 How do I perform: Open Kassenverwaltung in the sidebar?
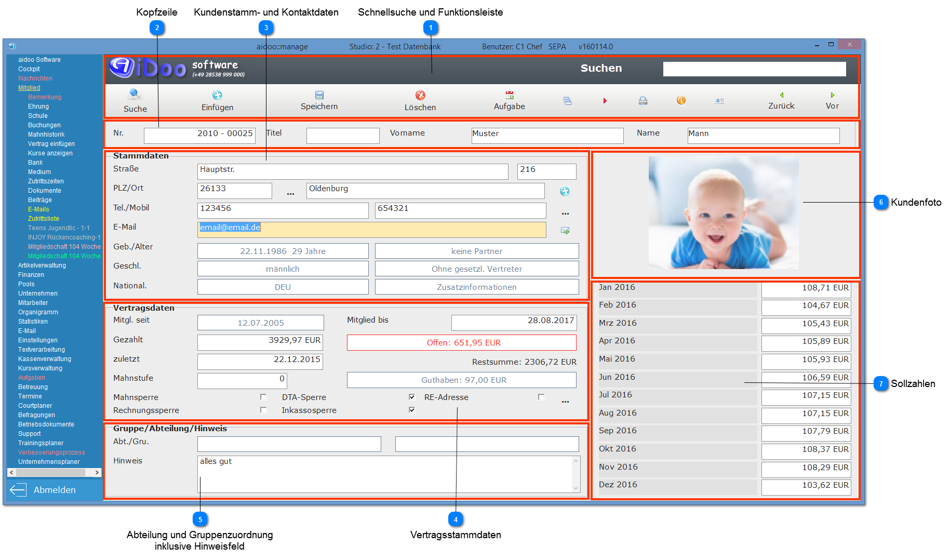tap(45, 359)
